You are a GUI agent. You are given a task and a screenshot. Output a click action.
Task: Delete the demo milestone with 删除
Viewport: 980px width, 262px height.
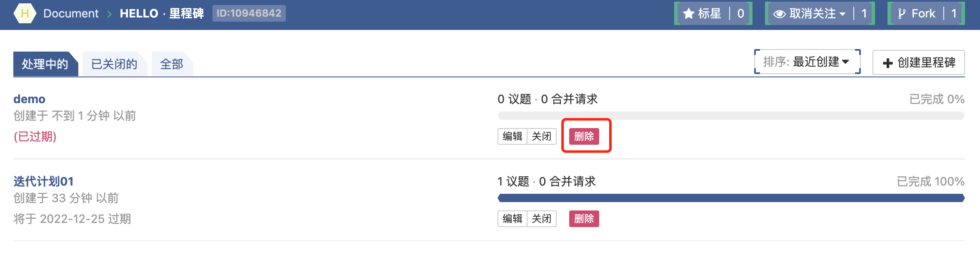click(x=584, y=136)
